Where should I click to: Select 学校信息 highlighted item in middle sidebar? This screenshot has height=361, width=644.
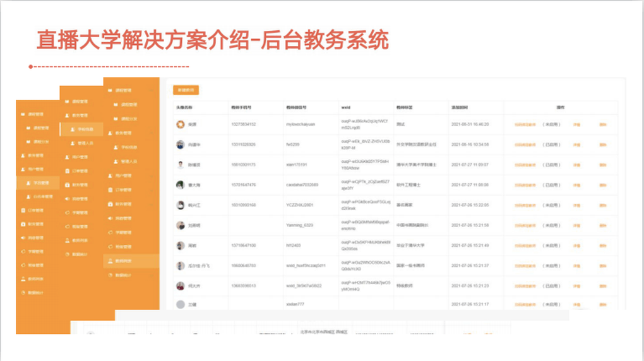pos(85,129)
